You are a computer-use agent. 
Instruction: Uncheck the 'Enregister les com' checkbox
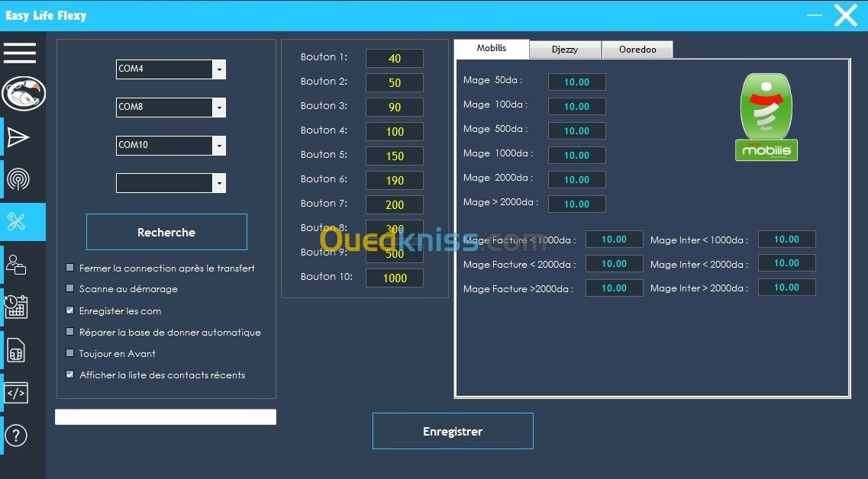(70, 310)
